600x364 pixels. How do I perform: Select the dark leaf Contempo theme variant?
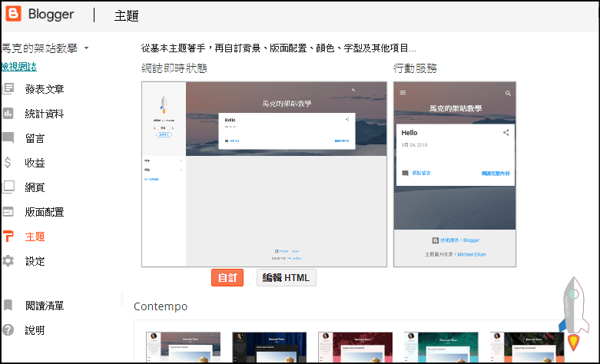coord(527,347)
